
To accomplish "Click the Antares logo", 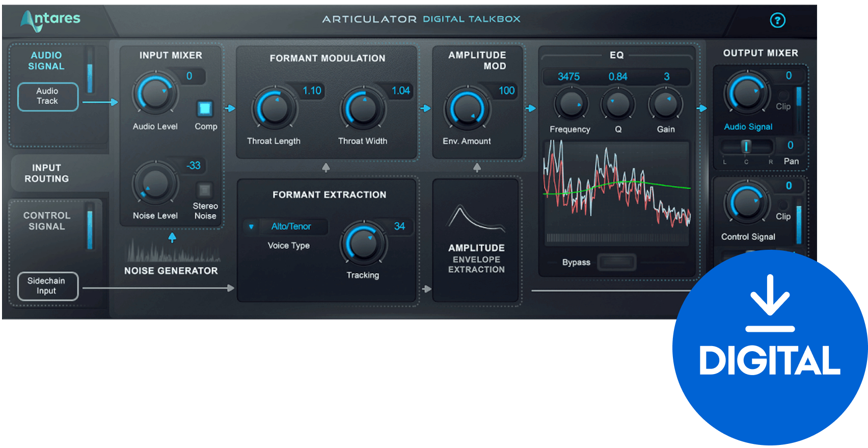I will click(50, 20).
